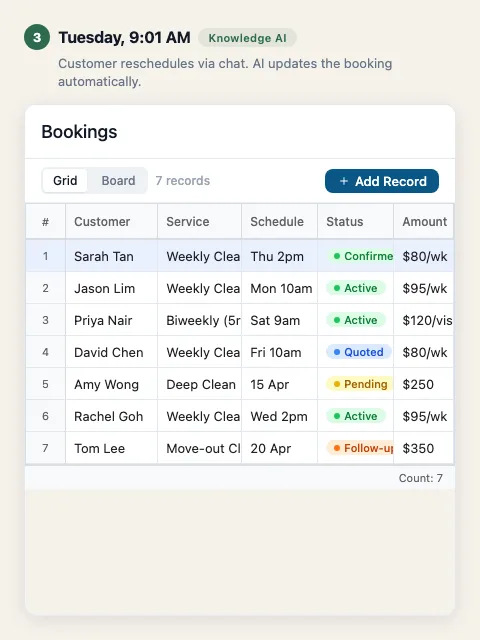Click row number 7
Image resolution: width=480 pixels, height=640 pixels.
(x=45, y=448)
